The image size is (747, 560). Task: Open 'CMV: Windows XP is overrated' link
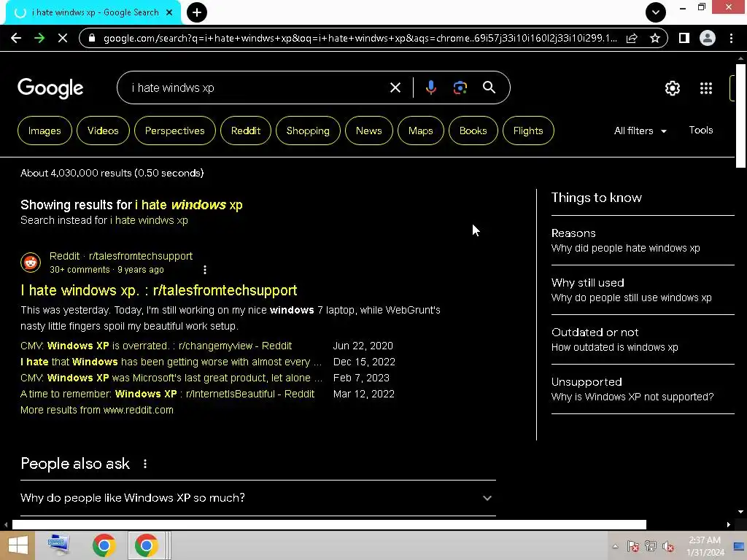tap(156, 346)
